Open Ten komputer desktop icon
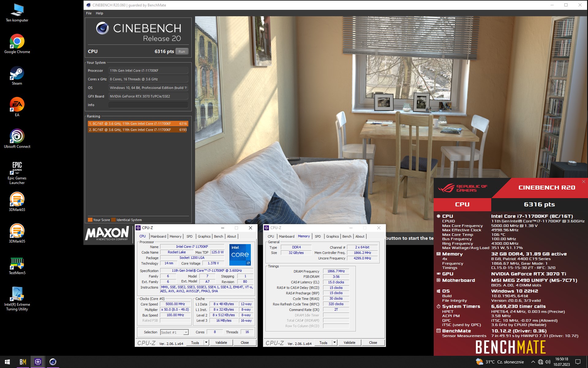 click(x=17, y=13)
